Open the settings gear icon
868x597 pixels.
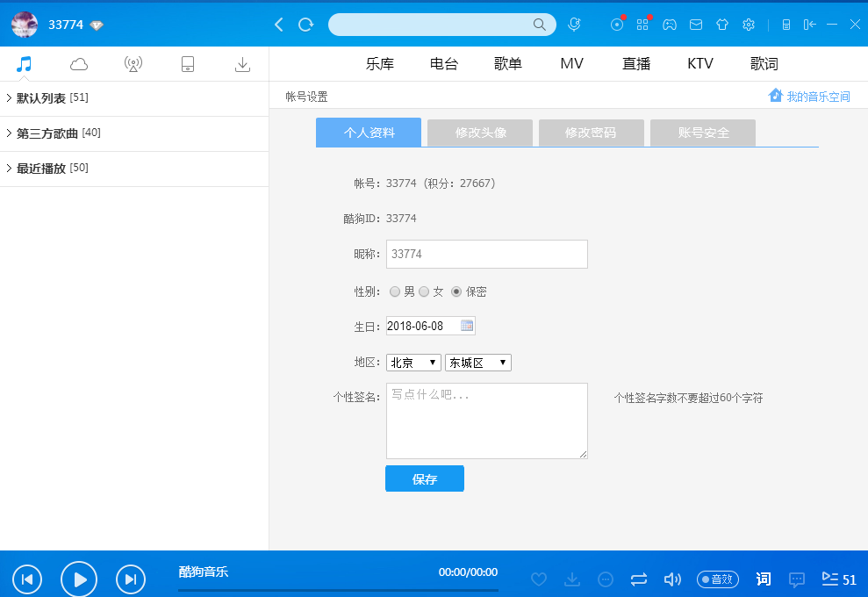click(x=749, y=25)
